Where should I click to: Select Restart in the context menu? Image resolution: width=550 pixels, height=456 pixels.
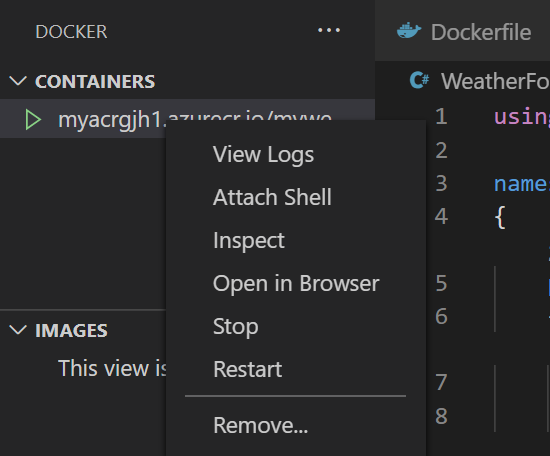point(248,369)
